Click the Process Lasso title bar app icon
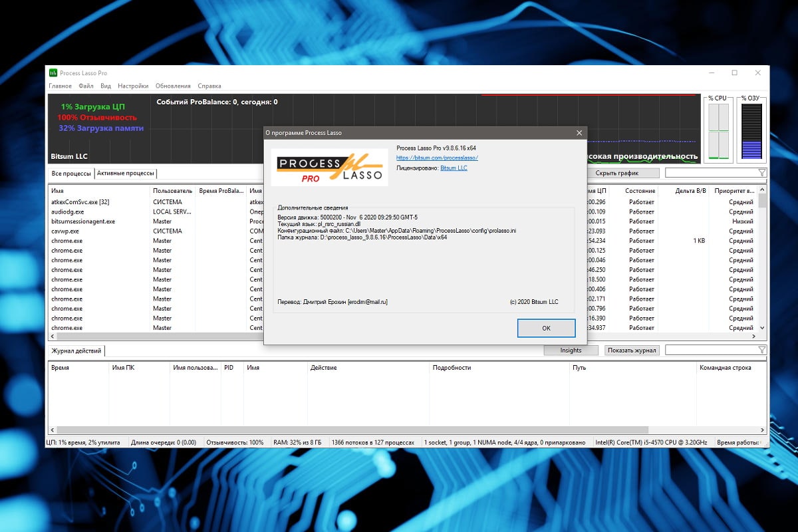 tap(53, 72)
